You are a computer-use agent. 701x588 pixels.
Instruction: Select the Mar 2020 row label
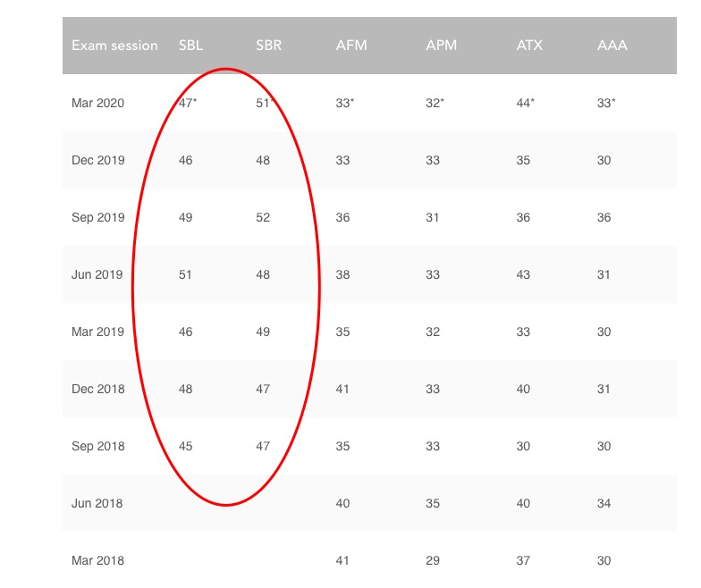(97, 104)
